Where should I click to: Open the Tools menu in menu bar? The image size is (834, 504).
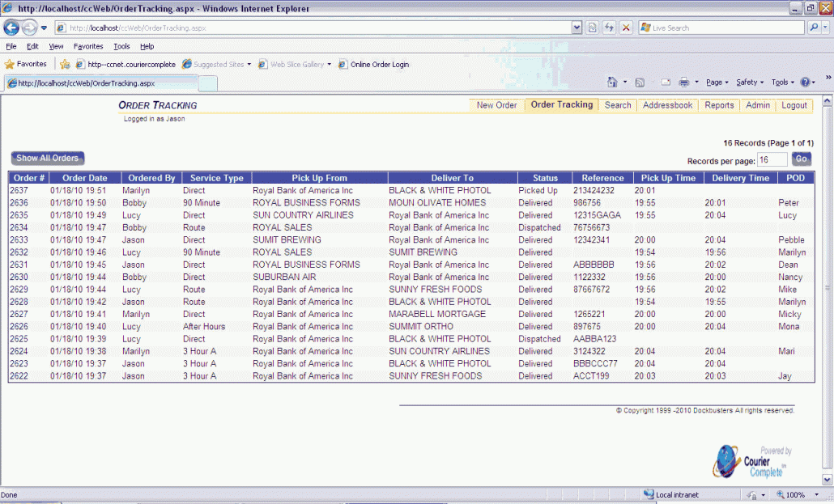[x=121, y=46]
